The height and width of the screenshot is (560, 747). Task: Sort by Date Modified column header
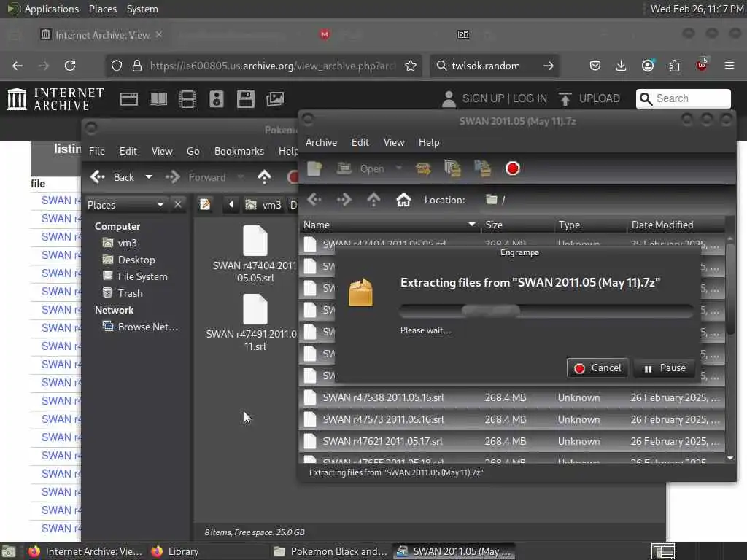click(x=676, y=225)
